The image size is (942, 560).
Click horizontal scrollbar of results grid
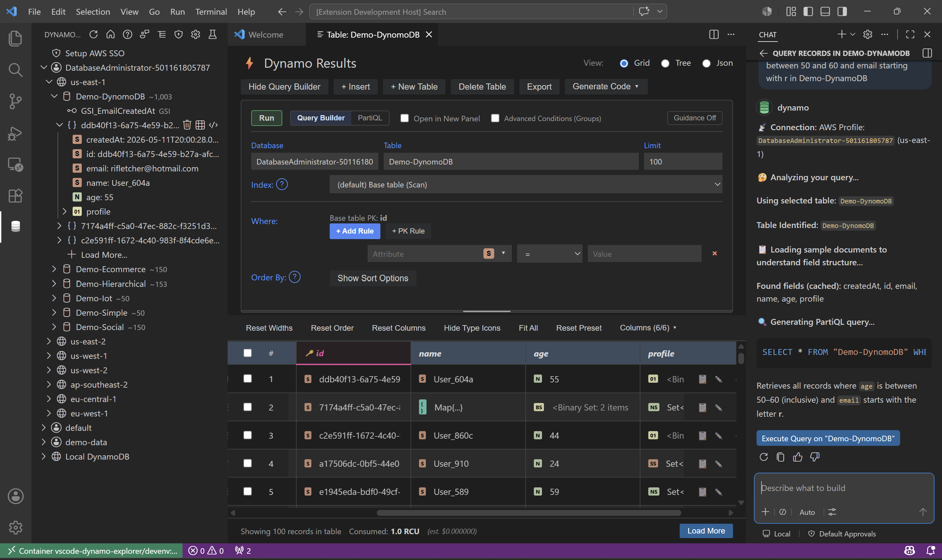(529, 513)
